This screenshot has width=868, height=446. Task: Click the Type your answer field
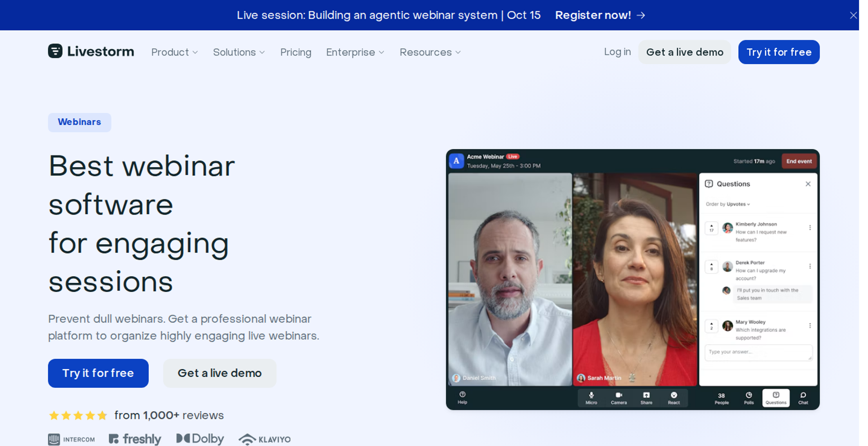(x=758, y=352)
